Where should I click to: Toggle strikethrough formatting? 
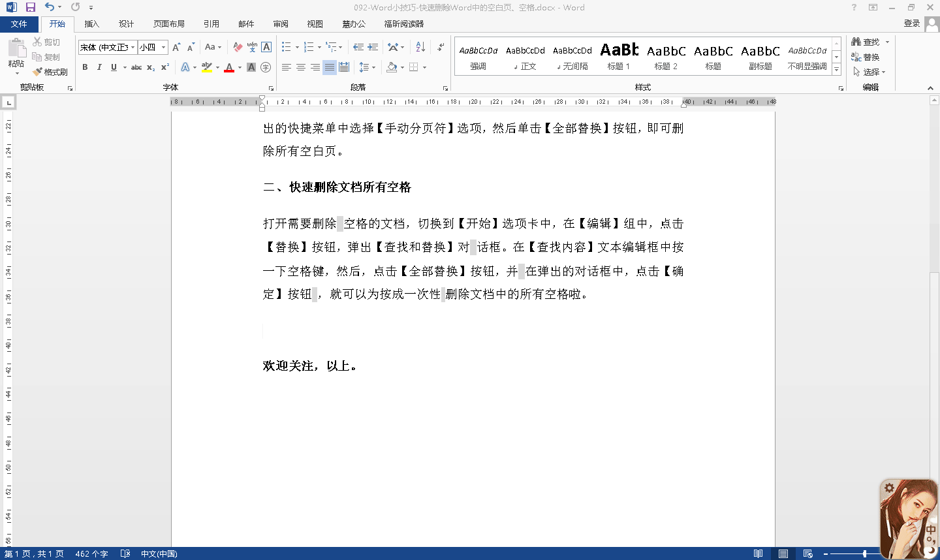(x=136, y=67)
